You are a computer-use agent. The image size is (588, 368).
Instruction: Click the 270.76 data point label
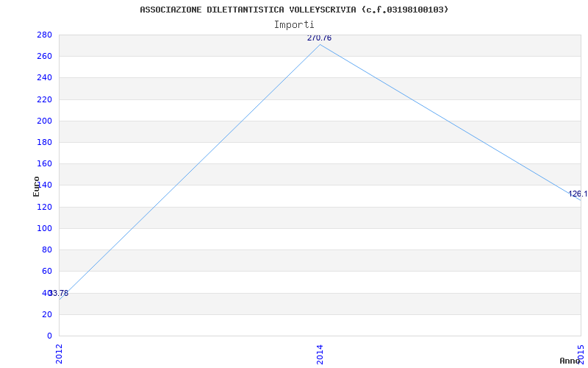(x=319, y=38)
